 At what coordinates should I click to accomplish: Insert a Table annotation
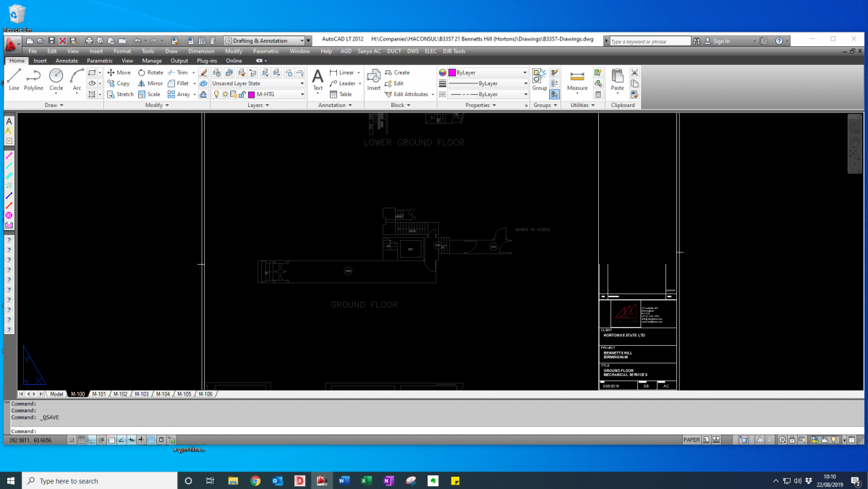click(341, 94)
